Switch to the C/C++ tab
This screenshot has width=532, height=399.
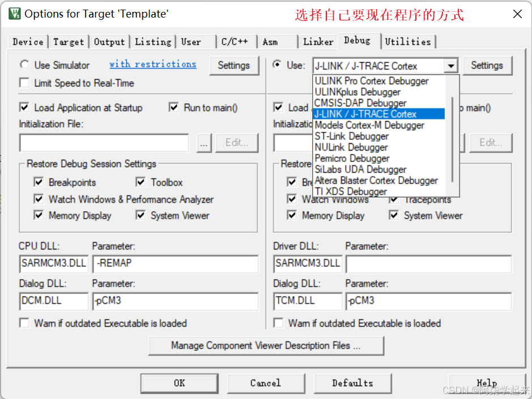click(x=235, y=41)
